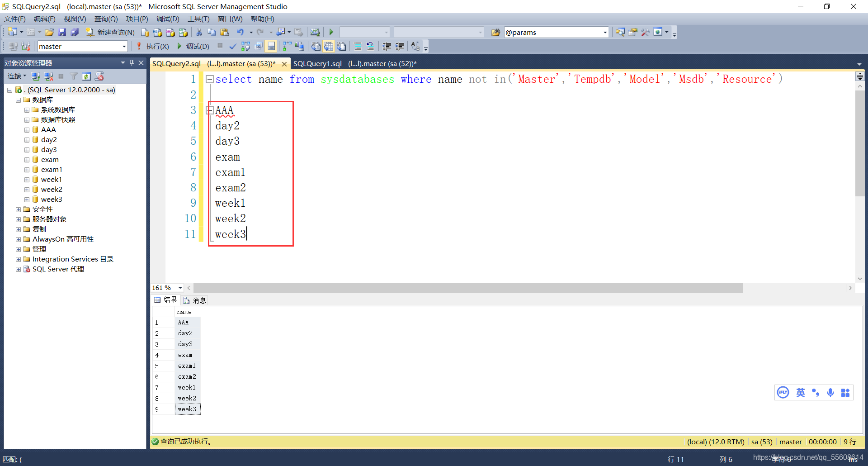
Task: Click the Find in Files icon beside @params
Action: (x=496, y=32)
